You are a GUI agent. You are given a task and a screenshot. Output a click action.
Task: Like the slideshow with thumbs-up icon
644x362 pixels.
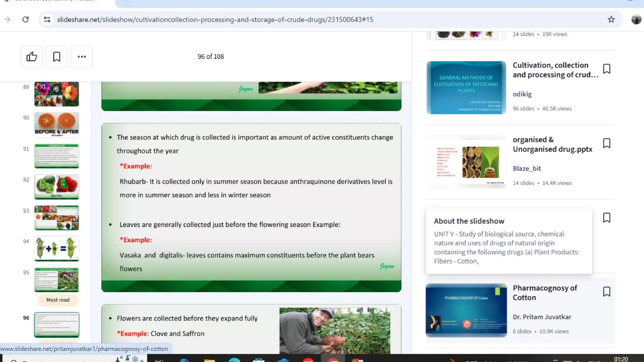31,57
